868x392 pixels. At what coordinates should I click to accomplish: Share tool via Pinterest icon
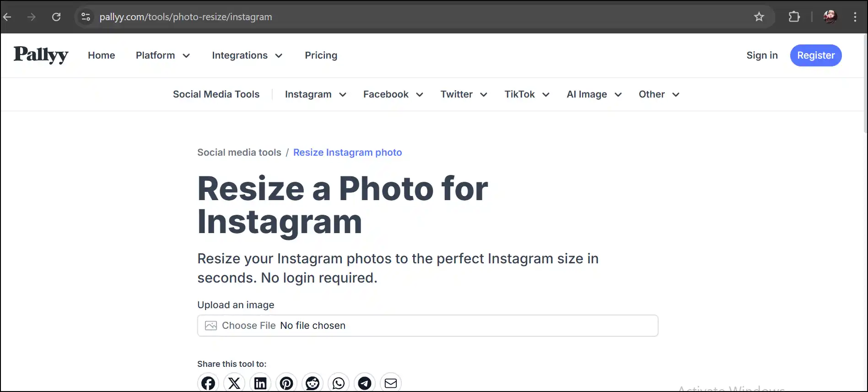[x=286, y=383]
